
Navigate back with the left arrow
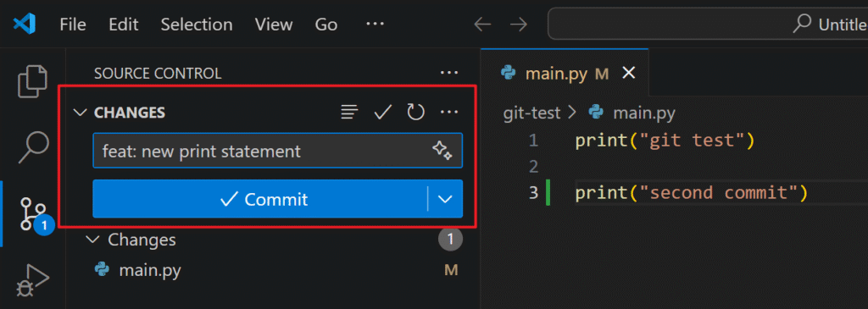pyautogui.click(x=482, y=25)
